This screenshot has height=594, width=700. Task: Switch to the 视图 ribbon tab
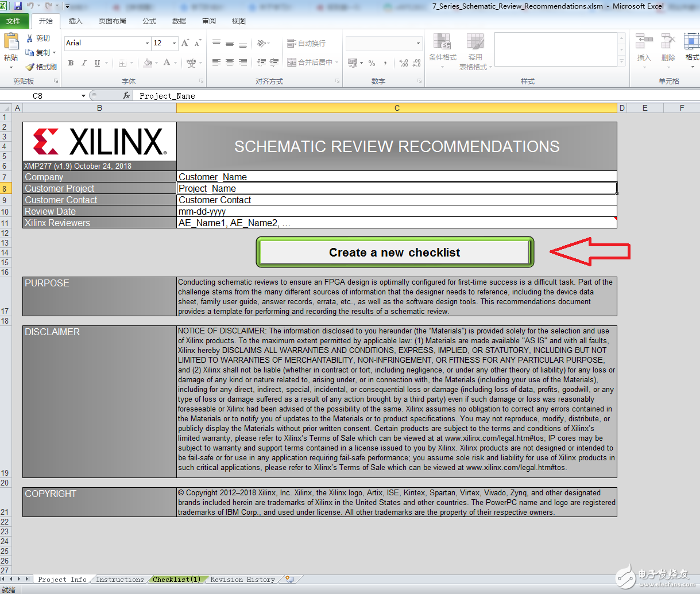tap(239, 21)
